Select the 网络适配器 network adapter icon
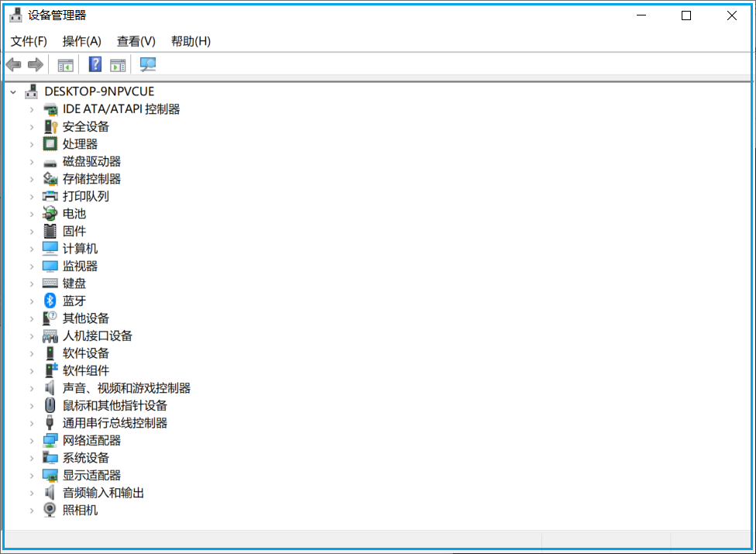The width and height of the screenshot is (756, 554). (x=49, y=440)
